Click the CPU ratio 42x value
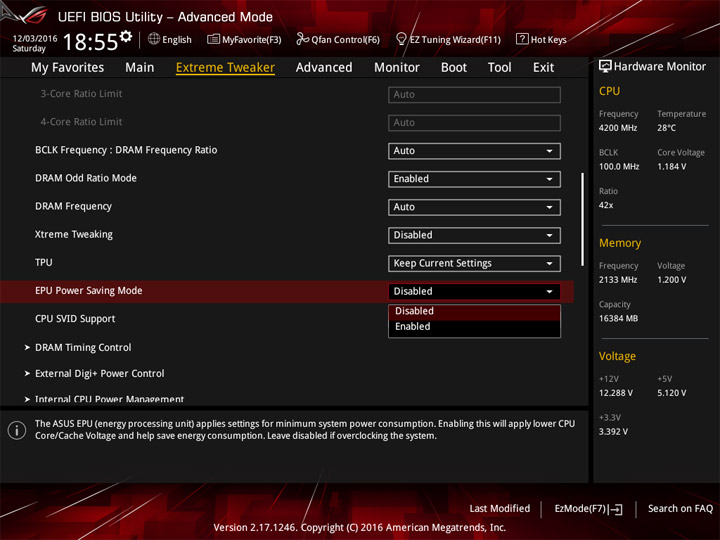Screen dimensions: 720x540 [x=606, y=205]
